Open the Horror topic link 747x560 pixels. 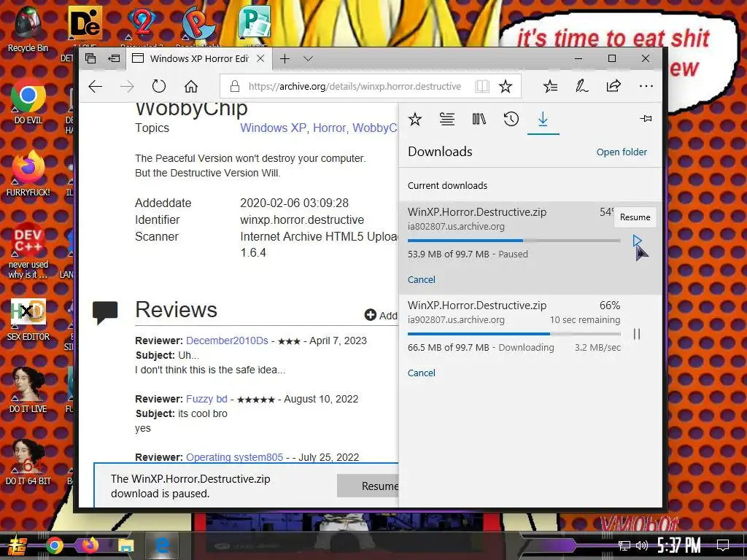click(329, 128)
